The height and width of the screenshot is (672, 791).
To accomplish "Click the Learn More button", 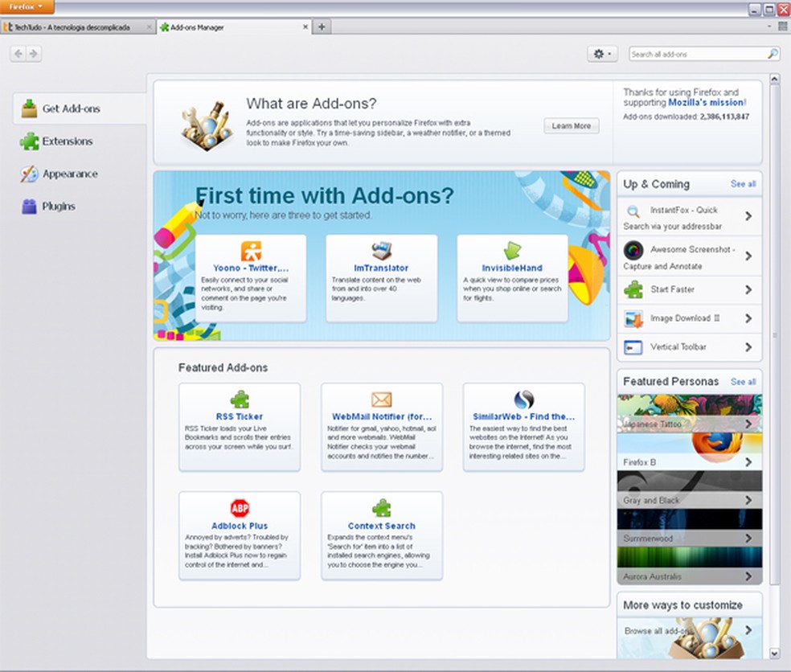I will [x=571, y=125].
